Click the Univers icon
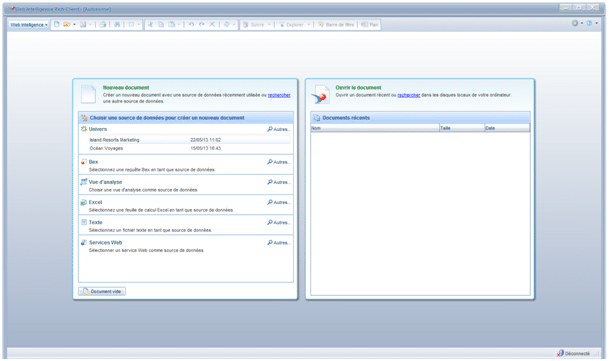This screenshot has height=361, width=609. click(x=84, y=129)
